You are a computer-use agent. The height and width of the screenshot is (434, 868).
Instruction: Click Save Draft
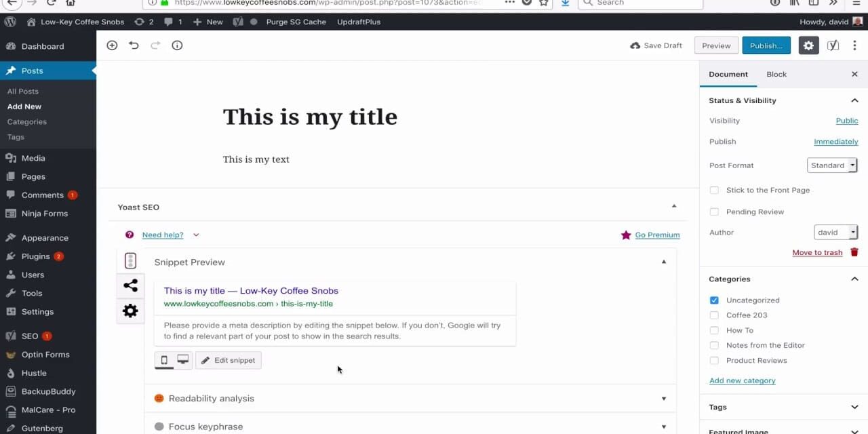(x=656, y=45)
